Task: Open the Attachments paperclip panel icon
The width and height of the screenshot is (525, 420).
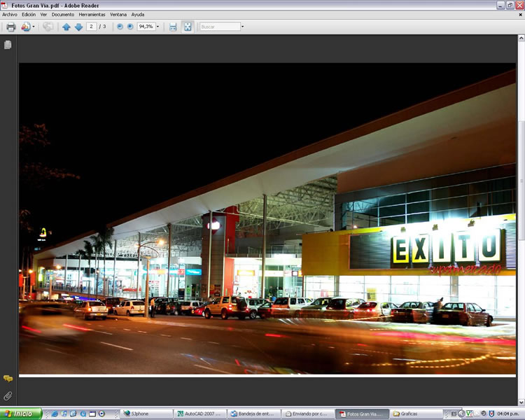Action: 8,396
